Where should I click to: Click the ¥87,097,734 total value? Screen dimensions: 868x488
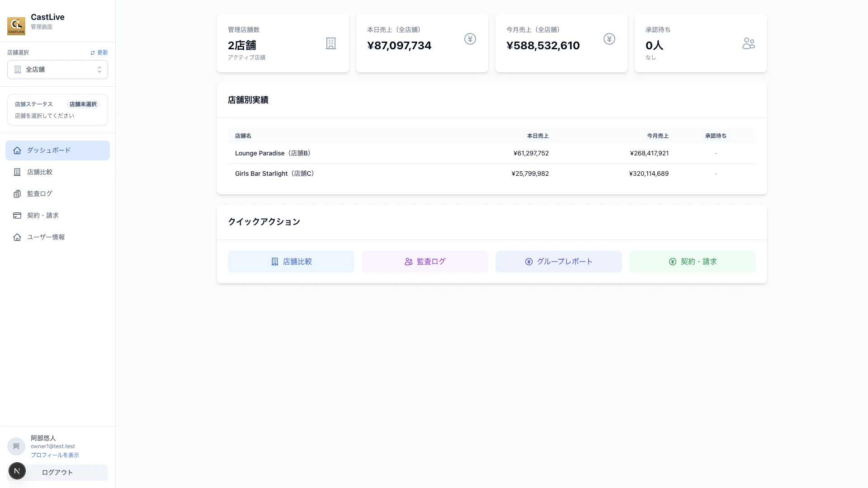(x=399, y=46)
